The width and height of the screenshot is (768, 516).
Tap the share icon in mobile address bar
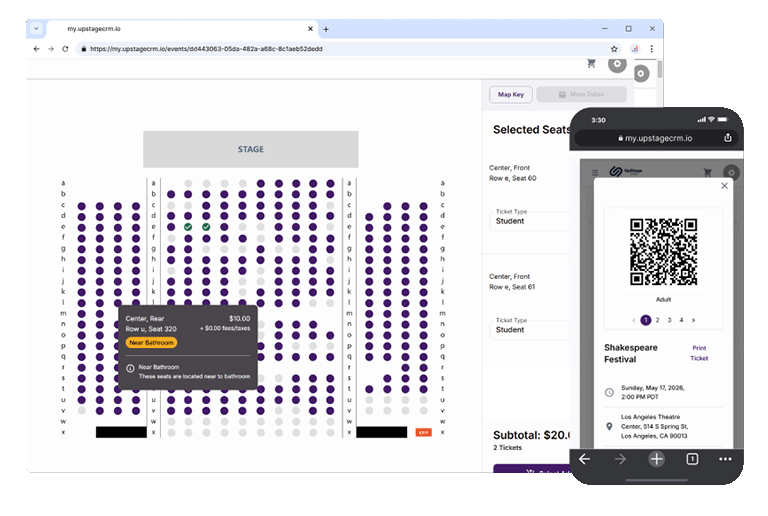[x=727, y=138]
